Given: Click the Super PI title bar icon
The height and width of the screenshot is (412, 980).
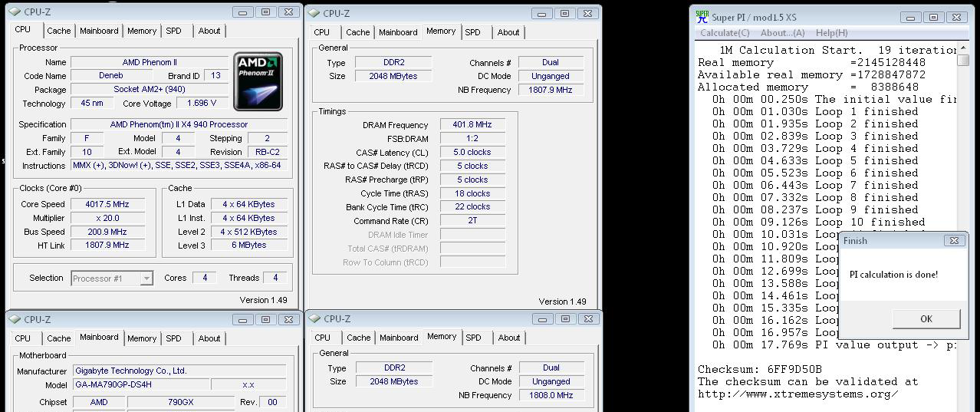Looking at the screenshot, I should click(x=702, y=16).
